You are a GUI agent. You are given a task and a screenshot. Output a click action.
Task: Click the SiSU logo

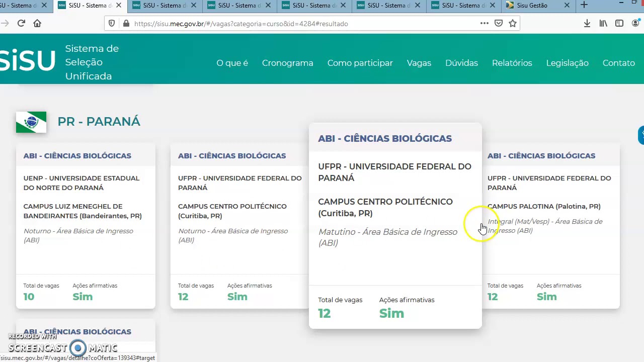click(x=28, y=61)
